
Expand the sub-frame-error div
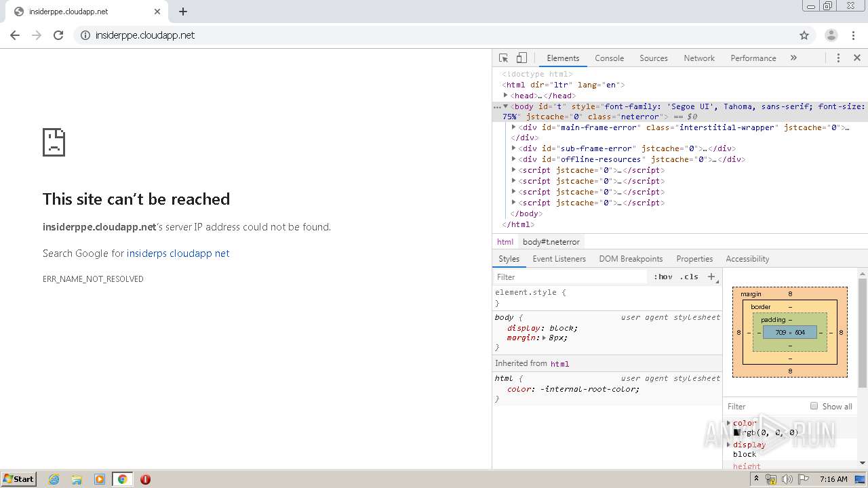tap(514, 148)
